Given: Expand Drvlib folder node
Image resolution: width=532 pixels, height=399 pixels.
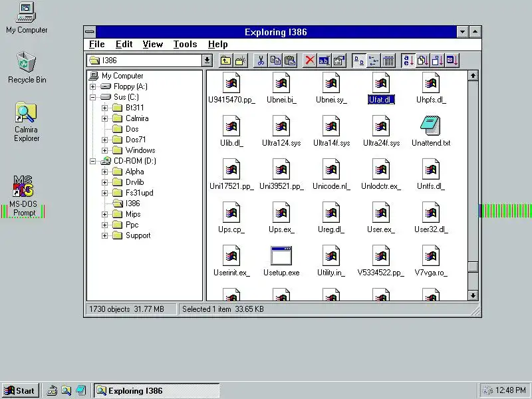Looking at the screenshot, I should tap(104, 182).
